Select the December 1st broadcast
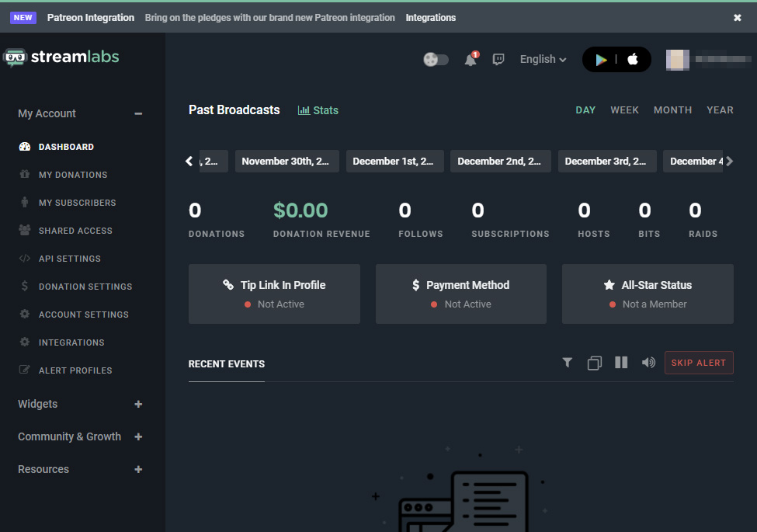This screenshot has height=532, width=757. [395, 162]
